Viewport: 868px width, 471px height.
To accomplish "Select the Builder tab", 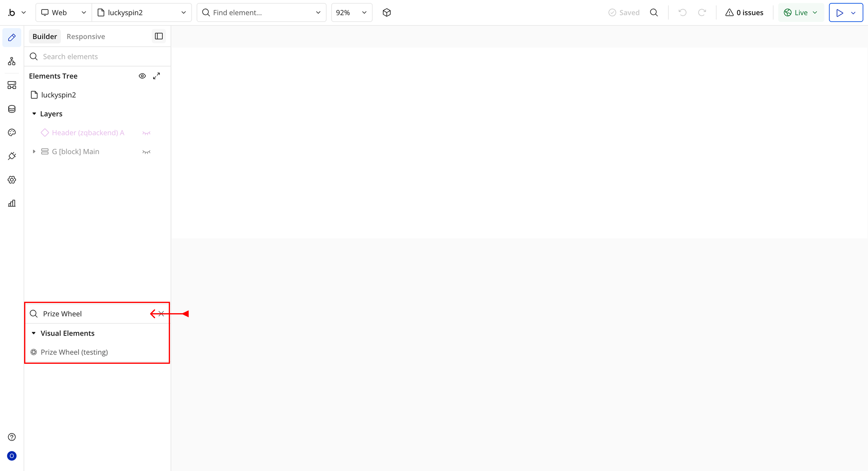I will pos(45,36).
